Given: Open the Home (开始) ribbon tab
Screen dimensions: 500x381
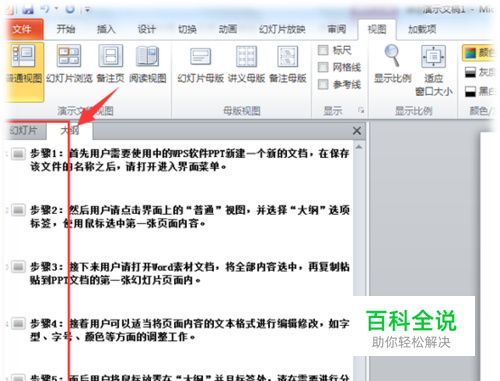Looking at the screenshot, I should coord(66,29).
